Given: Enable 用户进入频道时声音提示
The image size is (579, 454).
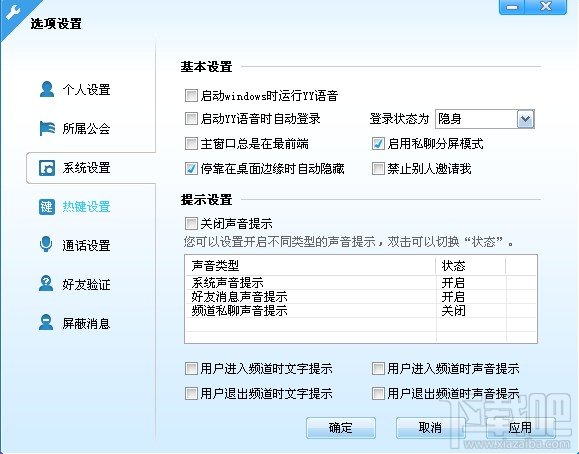Looking at the screenshot, I should (378, 368).
